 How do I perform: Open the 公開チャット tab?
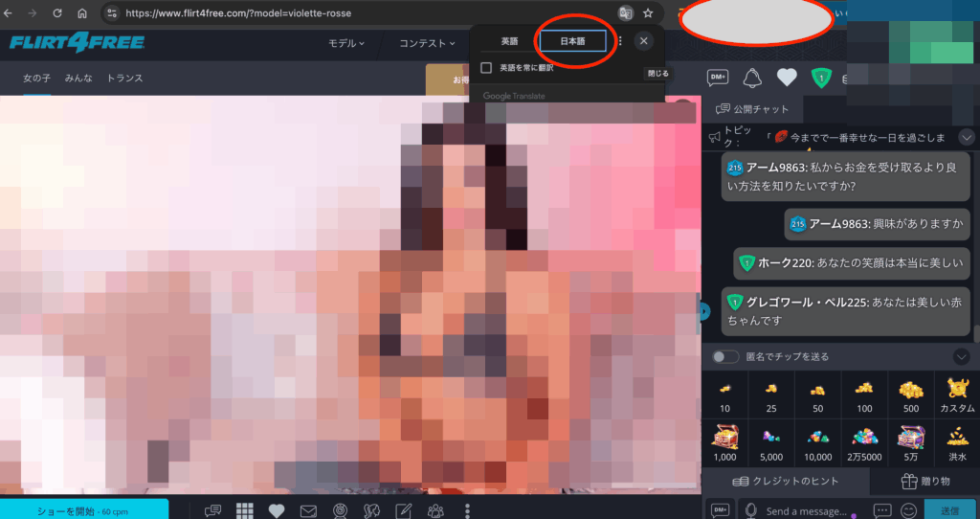pyautogui.click(x=752, y=109)
